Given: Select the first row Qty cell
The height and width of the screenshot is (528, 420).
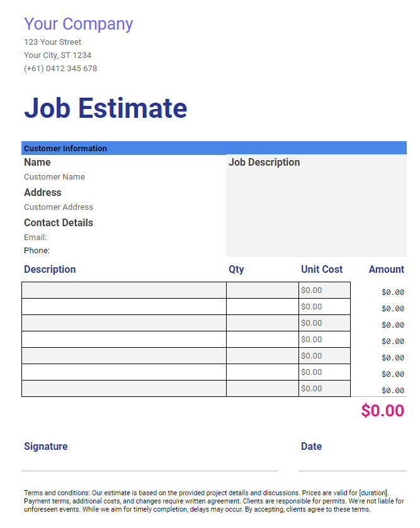Looking at the screenshot, I should coord(263,290).
